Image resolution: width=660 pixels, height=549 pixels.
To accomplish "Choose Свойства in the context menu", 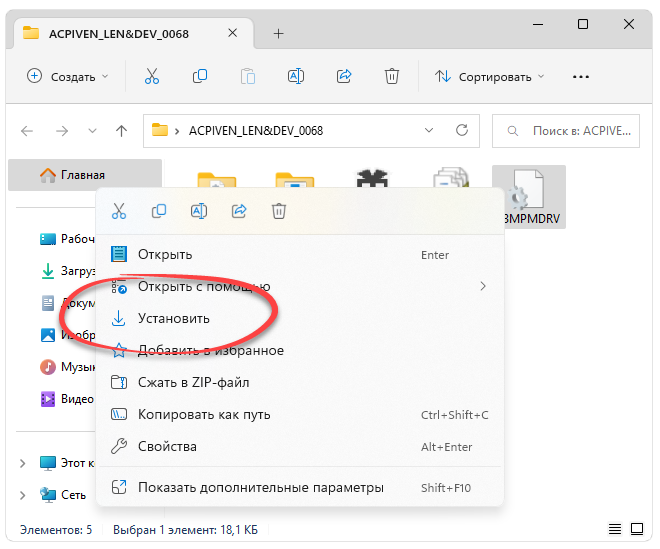I will [x=300, y=446].
